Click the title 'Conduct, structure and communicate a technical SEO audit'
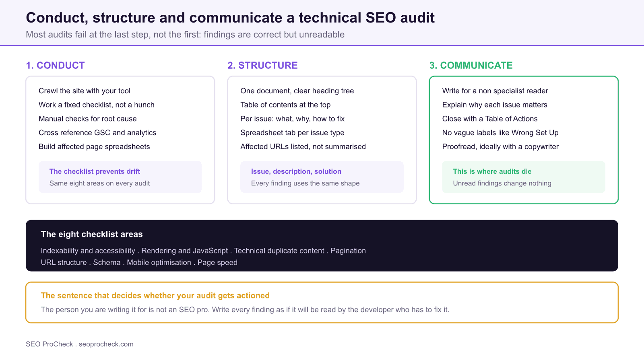 point(230,18)
